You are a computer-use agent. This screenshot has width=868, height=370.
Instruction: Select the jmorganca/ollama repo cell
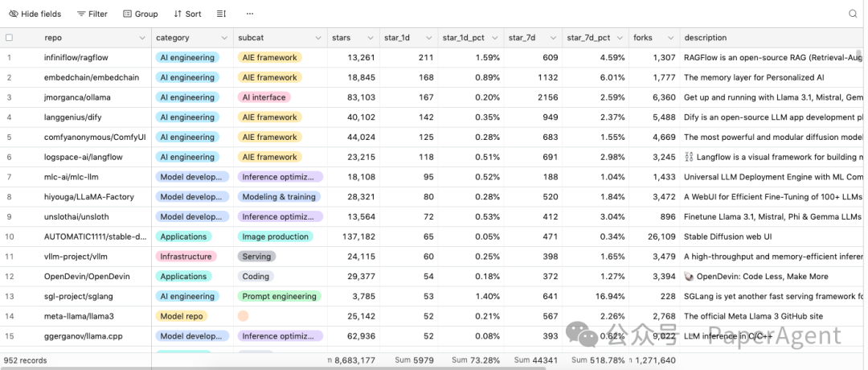coord(77,97)
